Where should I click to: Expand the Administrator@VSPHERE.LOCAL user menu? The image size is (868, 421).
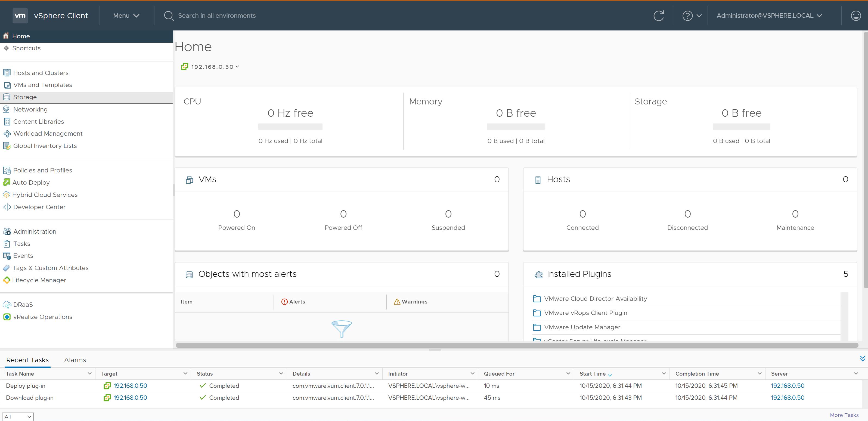click(x=769, y=16)
